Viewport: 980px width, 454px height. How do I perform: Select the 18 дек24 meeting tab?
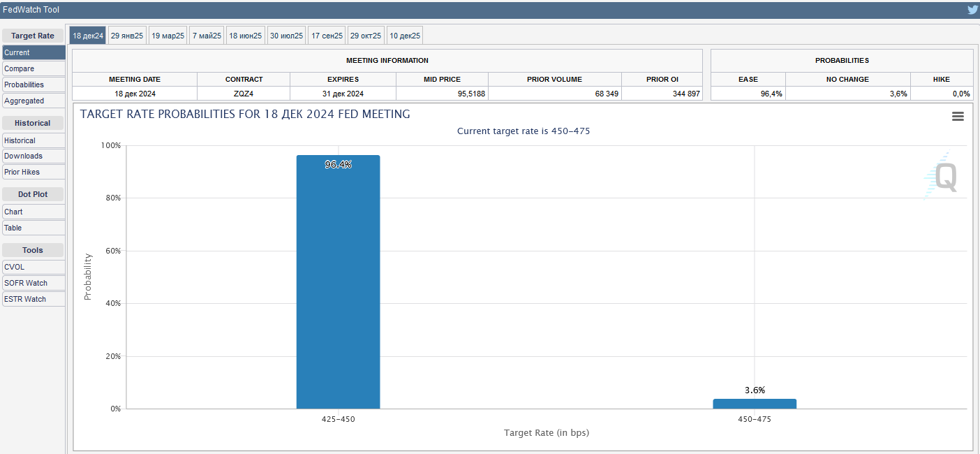click(88, 36)
